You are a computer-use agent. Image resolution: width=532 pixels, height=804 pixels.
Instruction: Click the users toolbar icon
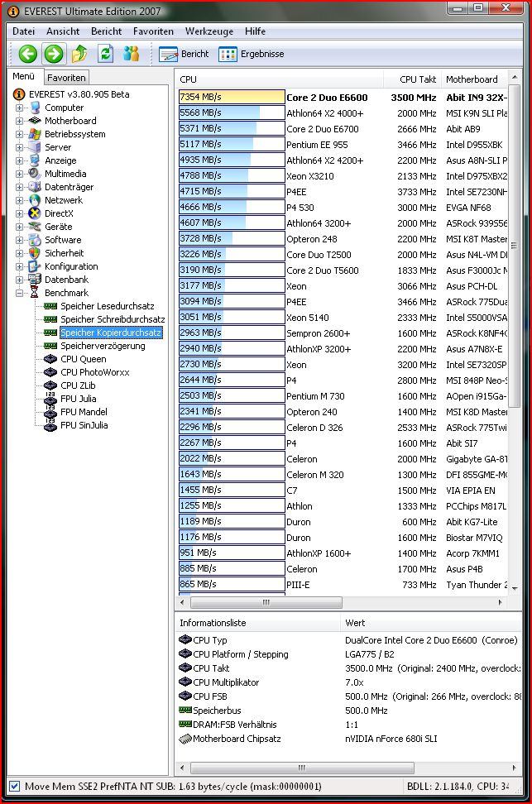point(131,53)
